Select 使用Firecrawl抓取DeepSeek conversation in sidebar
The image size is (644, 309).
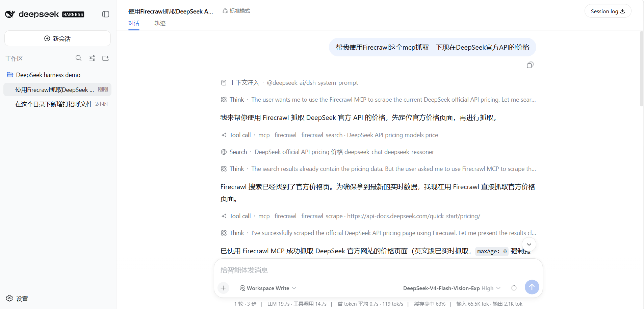(57, 89)
